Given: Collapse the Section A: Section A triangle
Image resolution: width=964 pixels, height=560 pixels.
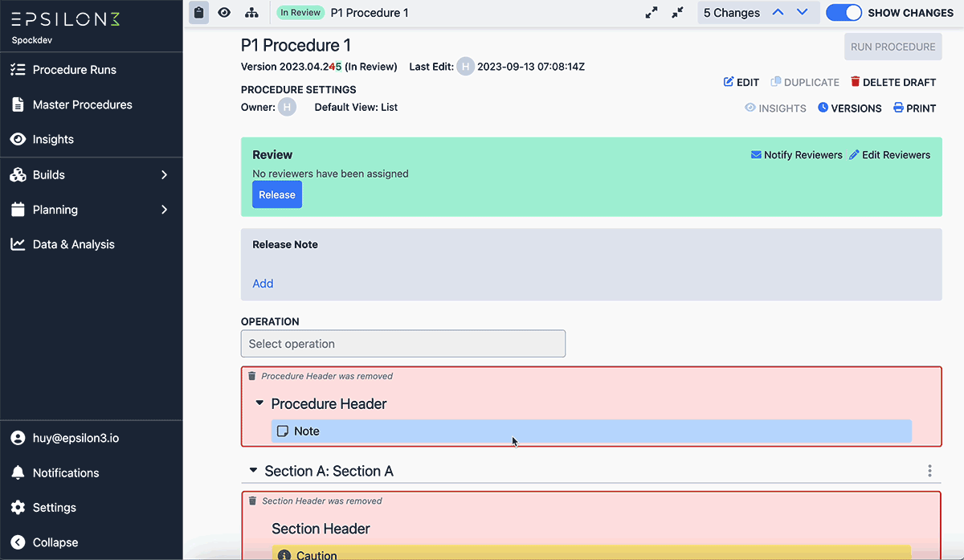Looking at the screenshot, I should pos(253,470).
